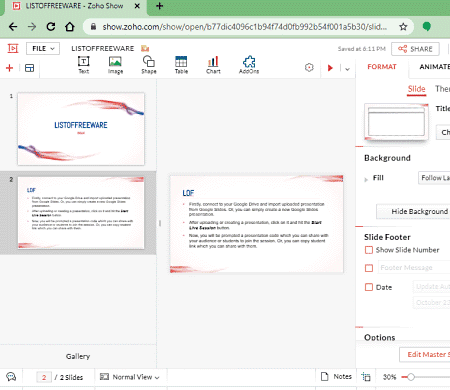The image size is (450, 390).
Task: Click the LOF title on main slide
Action: click(x=188, y=193)
